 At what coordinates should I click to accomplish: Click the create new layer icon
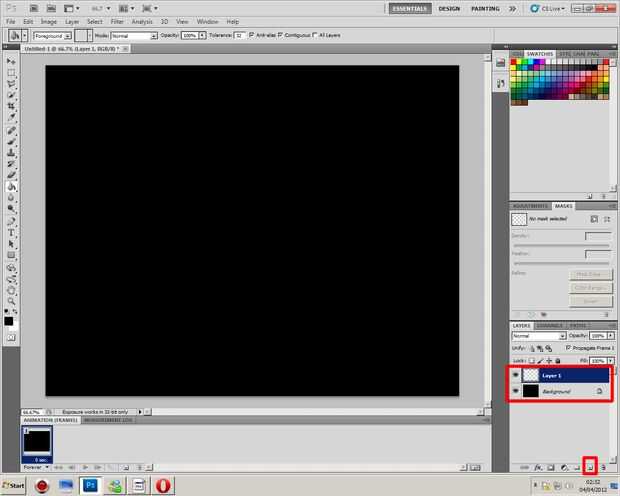(x=590, y=468)
